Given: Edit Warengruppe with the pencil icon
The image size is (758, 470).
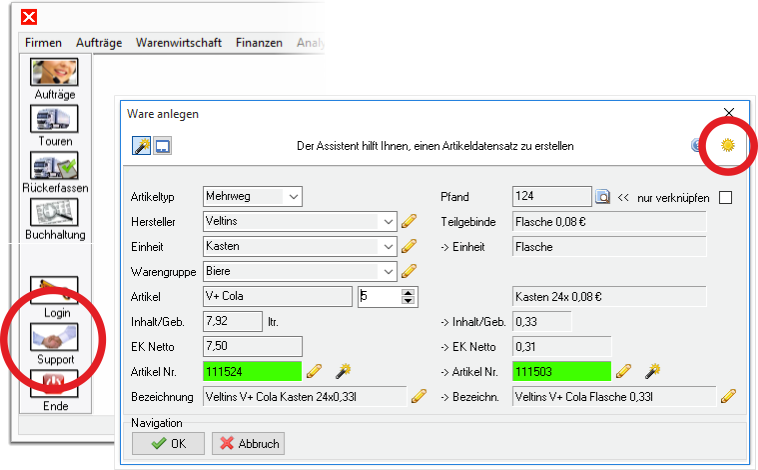Looking at the screenshot, I should click(409, 271).
